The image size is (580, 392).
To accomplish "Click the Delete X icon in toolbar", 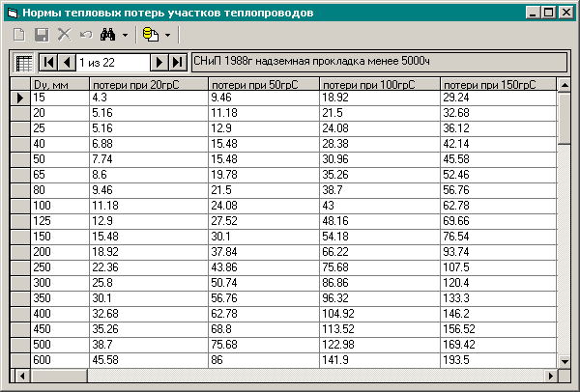I will [x=64, y=35].
